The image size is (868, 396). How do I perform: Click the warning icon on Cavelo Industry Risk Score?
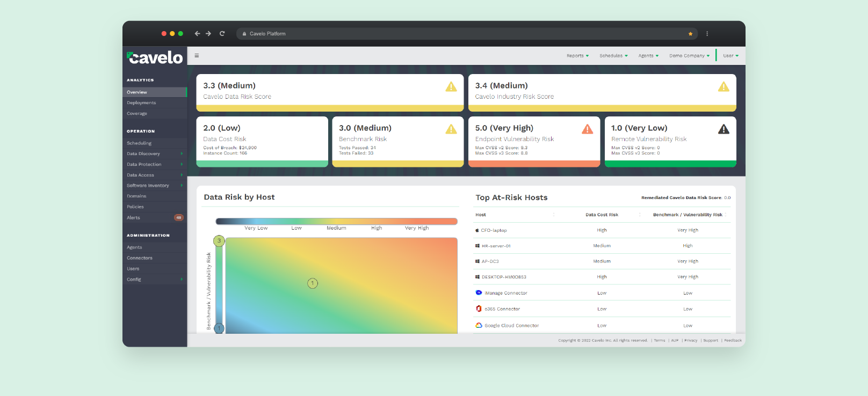click(x=724, y=86)
